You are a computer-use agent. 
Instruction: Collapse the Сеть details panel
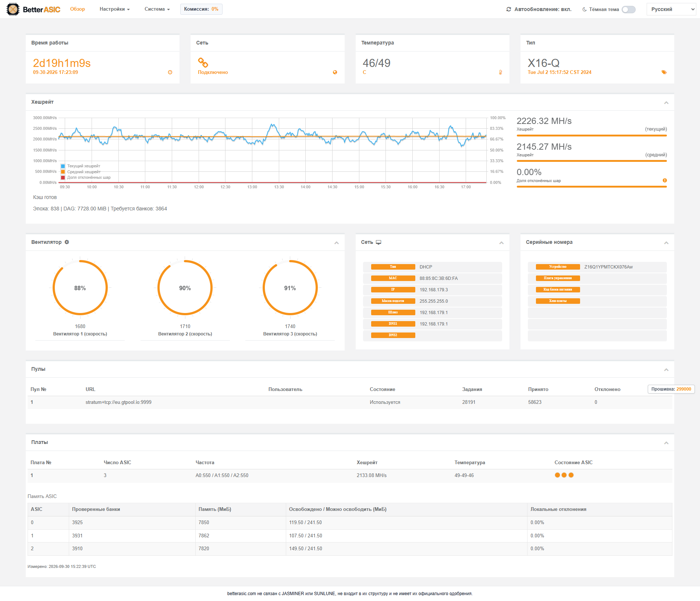pos(501,243)
